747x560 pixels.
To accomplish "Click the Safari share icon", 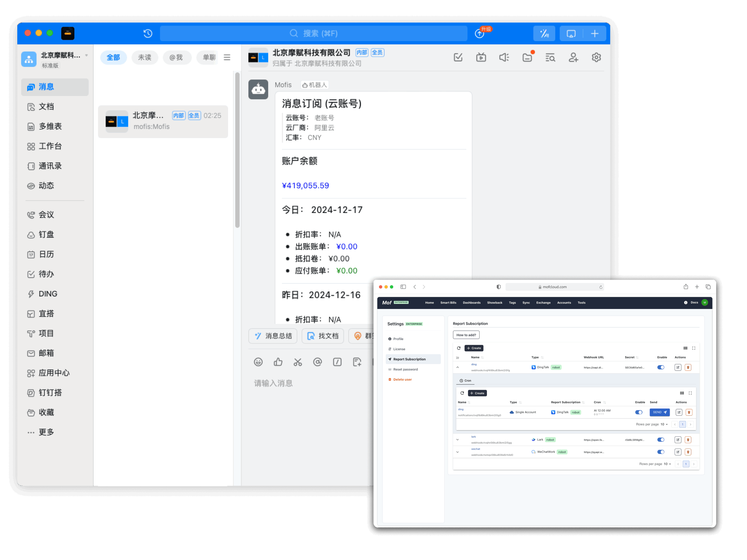I will [x=686, y=286].
